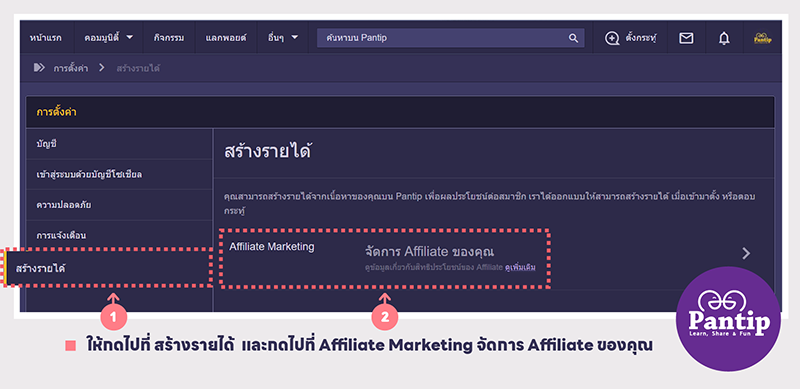Screen dimensions: 800x389
Task: Click the ตั้งกระทู้ button
Action: (630, 38)
